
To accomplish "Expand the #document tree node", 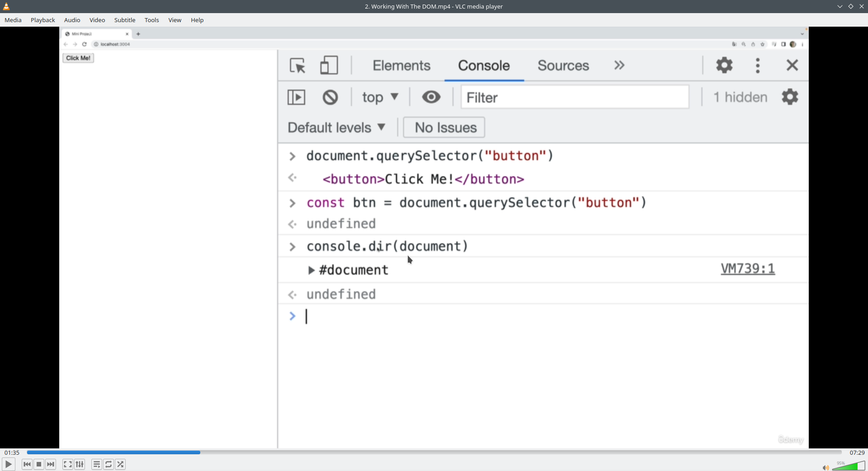I will coord(311,270).
